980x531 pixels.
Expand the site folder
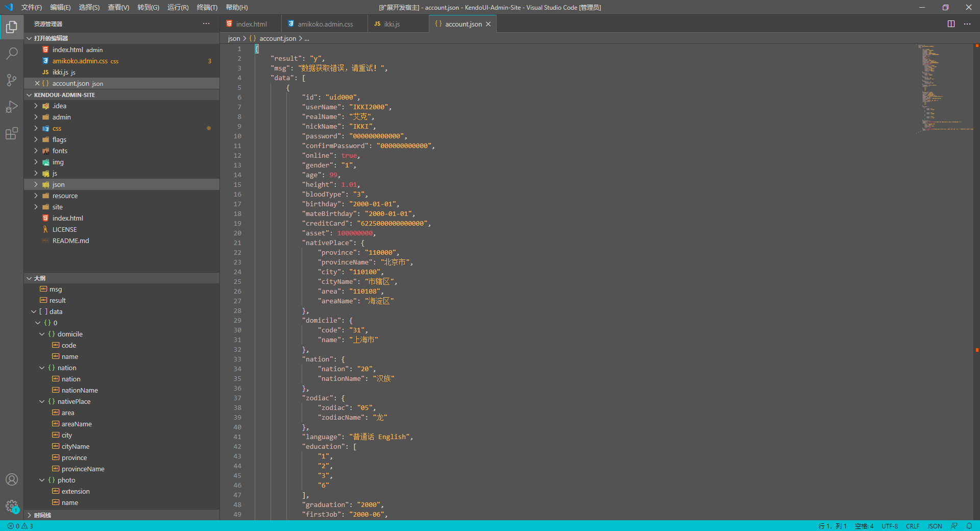coord(121,207)
